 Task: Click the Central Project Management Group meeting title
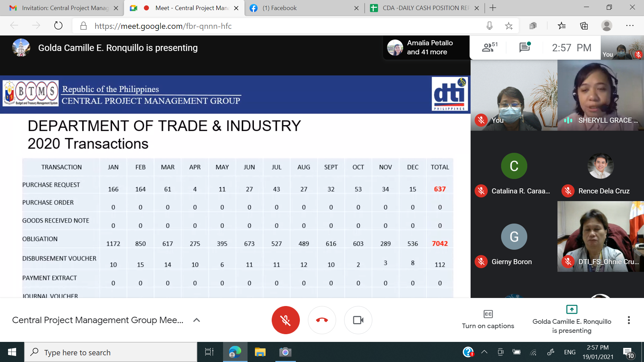click(x=98, y=320)
